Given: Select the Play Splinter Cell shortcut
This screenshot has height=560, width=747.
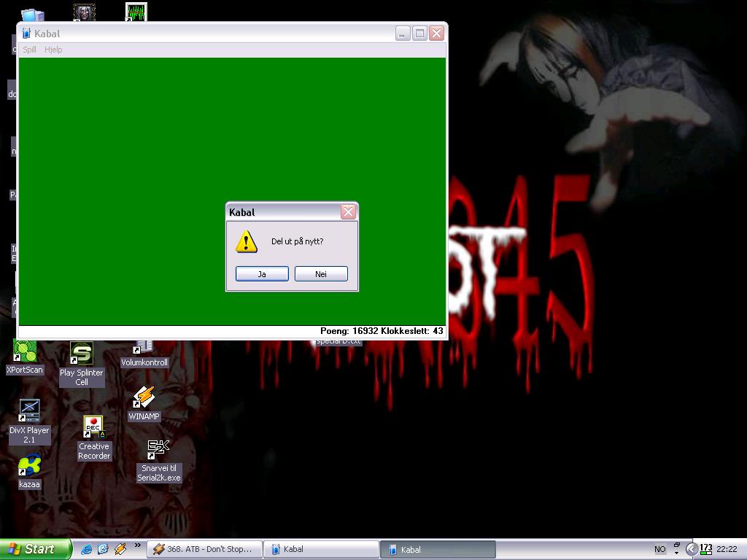Looking at the screenshot, I should [x=82, y=365].
